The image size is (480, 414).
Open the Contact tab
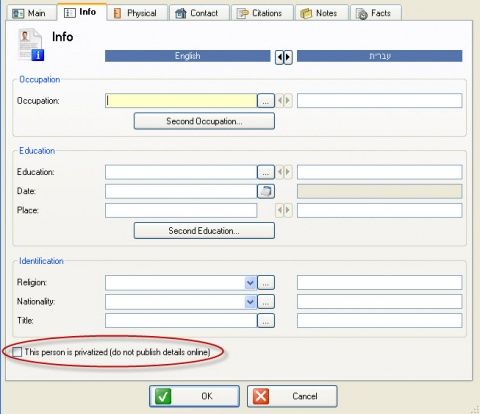199,13
